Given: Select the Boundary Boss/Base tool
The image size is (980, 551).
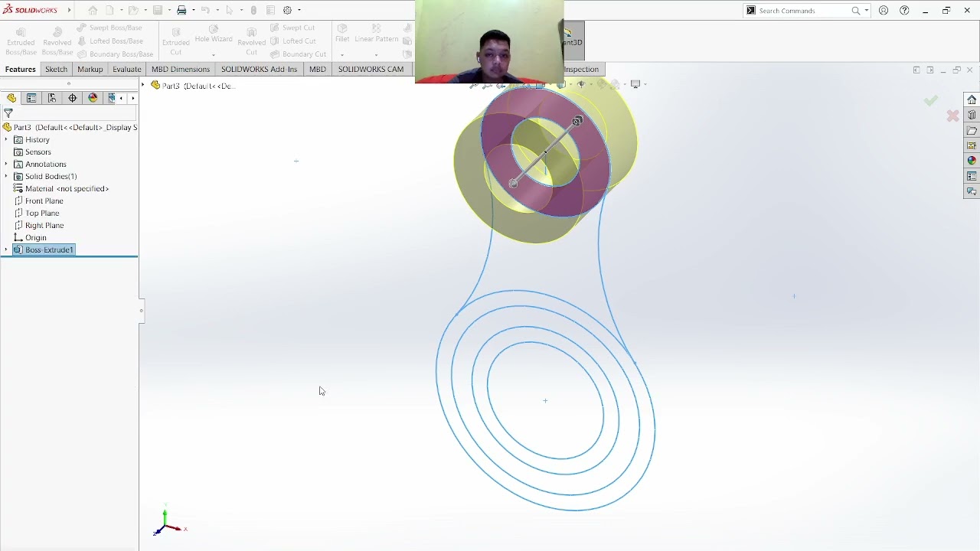Looking at the screenshot, I should tap(115, 54).
